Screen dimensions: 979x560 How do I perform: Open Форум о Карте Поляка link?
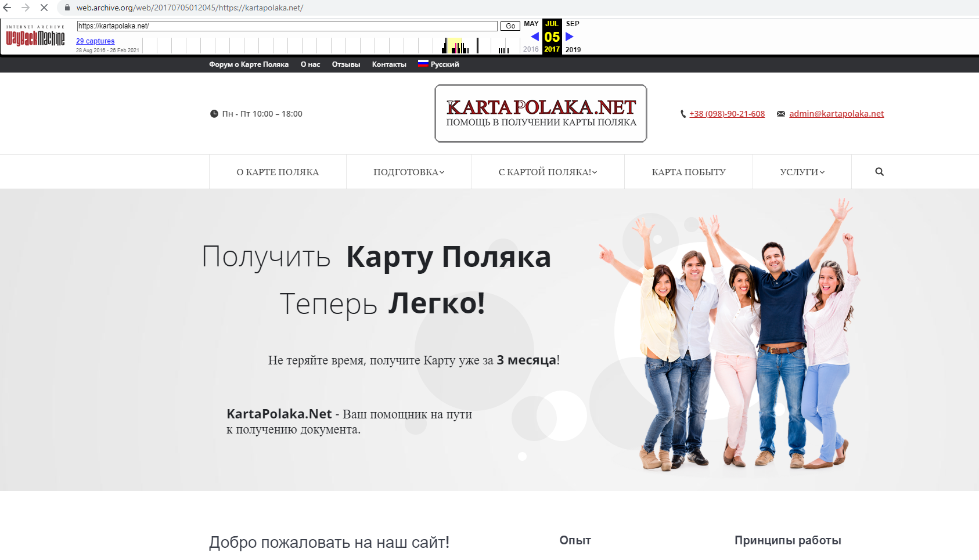point(249,64)
